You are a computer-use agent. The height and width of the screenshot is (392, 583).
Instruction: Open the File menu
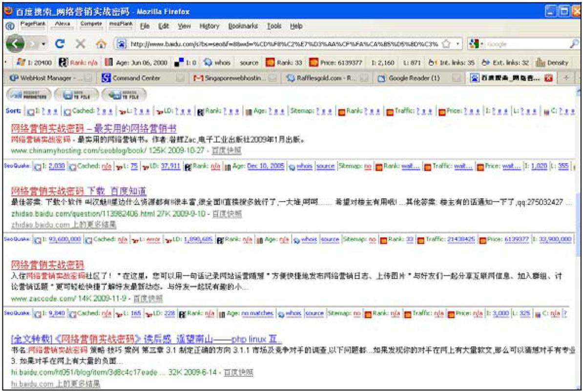point(145,26)
